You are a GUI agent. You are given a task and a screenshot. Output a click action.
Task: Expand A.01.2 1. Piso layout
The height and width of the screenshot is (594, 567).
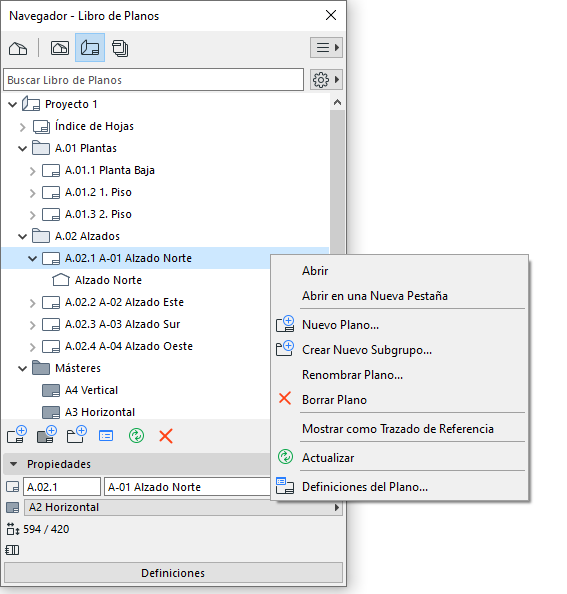tap(33, 193)
